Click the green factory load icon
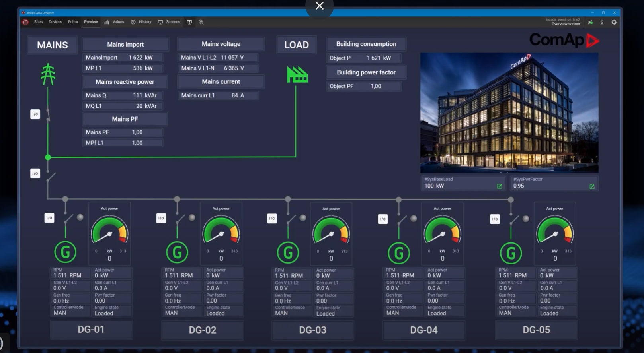This screenshot has width=644, height=353. 297,75
